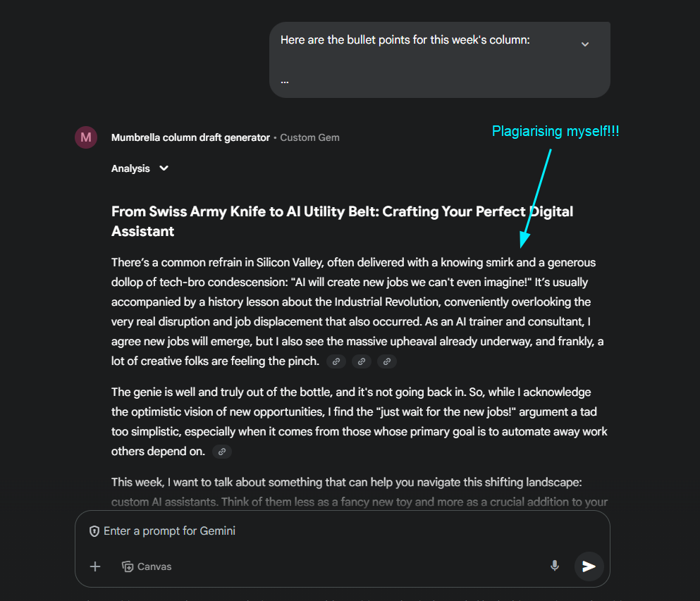Open the third source link chip after 'pinch.'
The image size is (700, 601).
coord(387,361)
